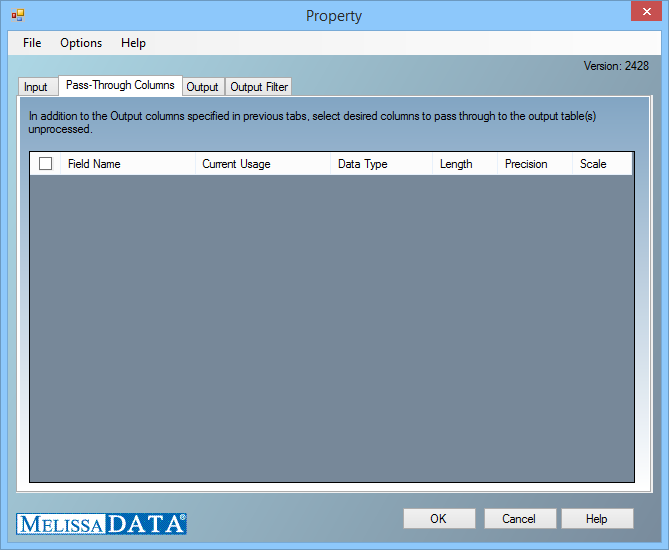Viewport: 669px width, 550px height.
Task: Click the Melissa Data logo
Action: point(102,523)
